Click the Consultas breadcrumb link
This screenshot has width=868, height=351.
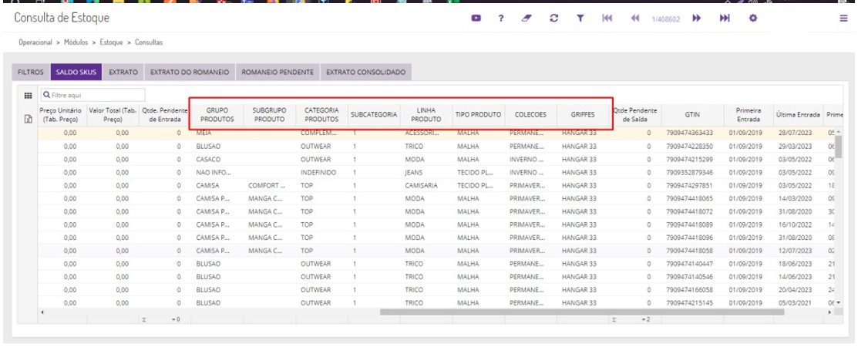tap(149, 42)
